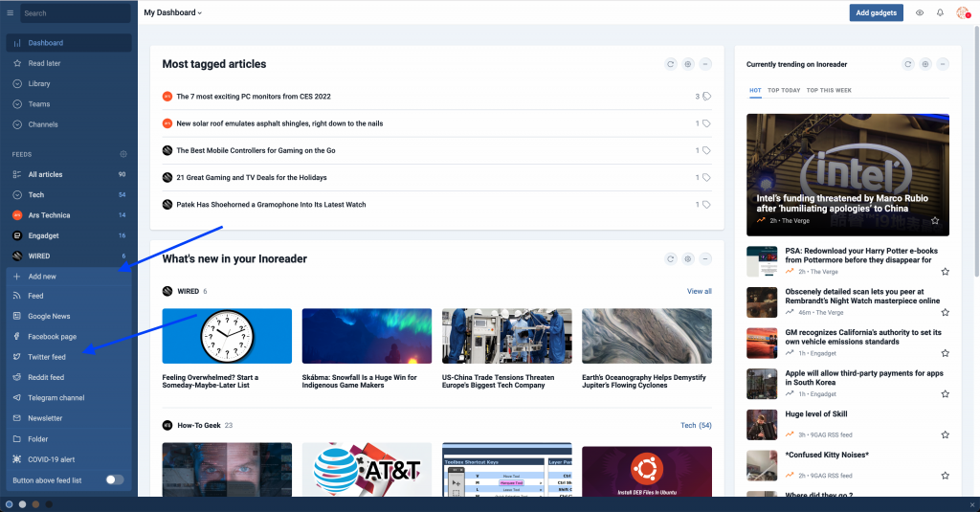Toggle Button above feed list switch
Viewport: 980px width, 512px height.
115,480
